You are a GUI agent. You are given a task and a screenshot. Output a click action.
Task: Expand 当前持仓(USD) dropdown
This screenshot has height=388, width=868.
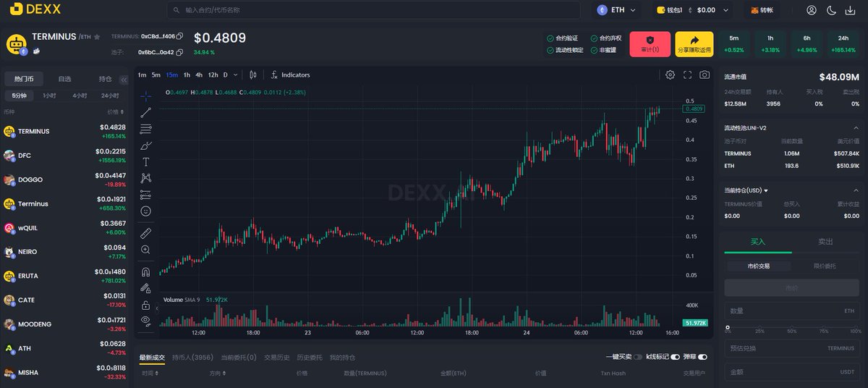coord(746,190)
